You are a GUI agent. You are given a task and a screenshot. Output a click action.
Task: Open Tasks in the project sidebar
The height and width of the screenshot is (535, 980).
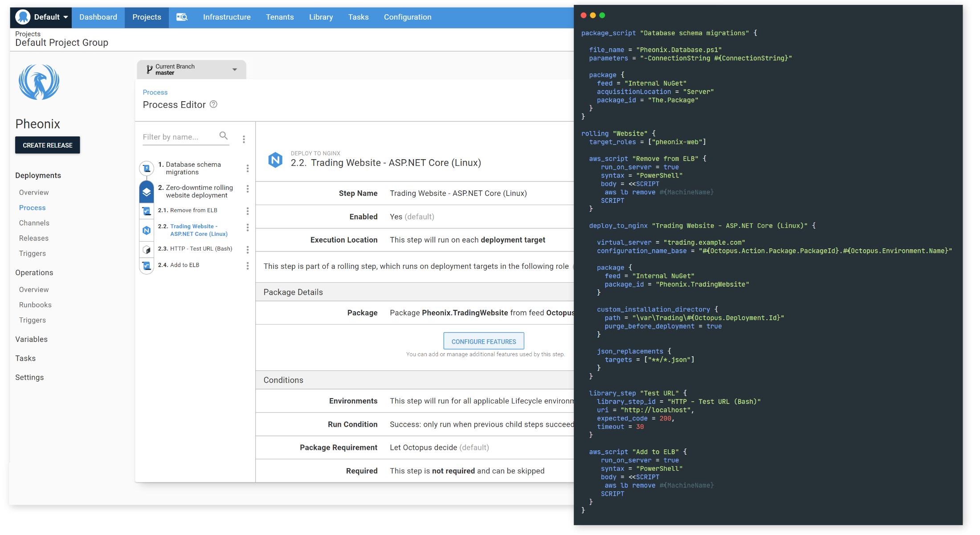[25, 358]
